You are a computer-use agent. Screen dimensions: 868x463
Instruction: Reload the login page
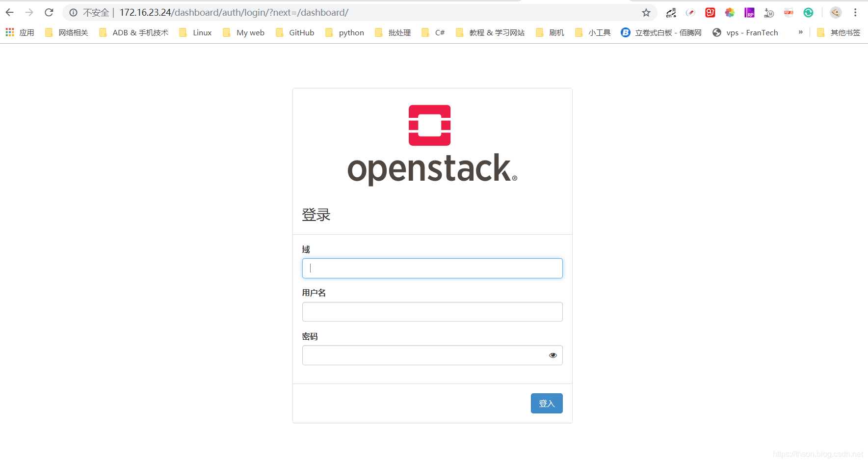tap(49, 13)
